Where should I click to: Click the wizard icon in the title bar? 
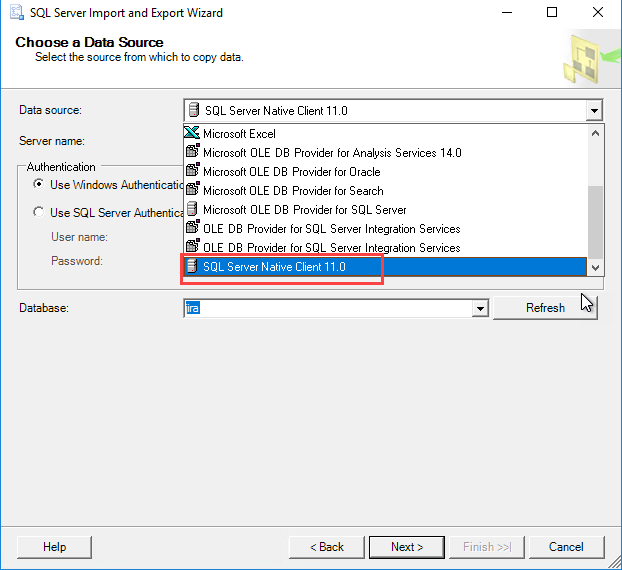[17, 12]
